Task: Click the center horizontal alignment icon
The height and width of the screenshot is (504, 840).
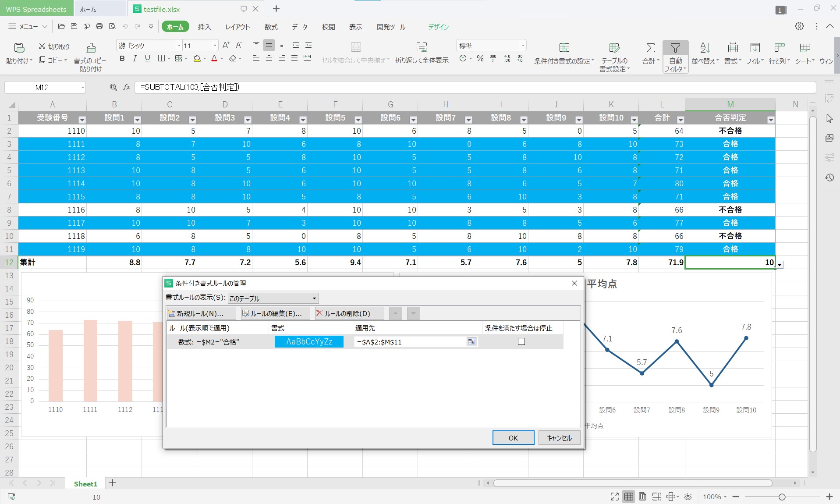Action: point(269,59)
